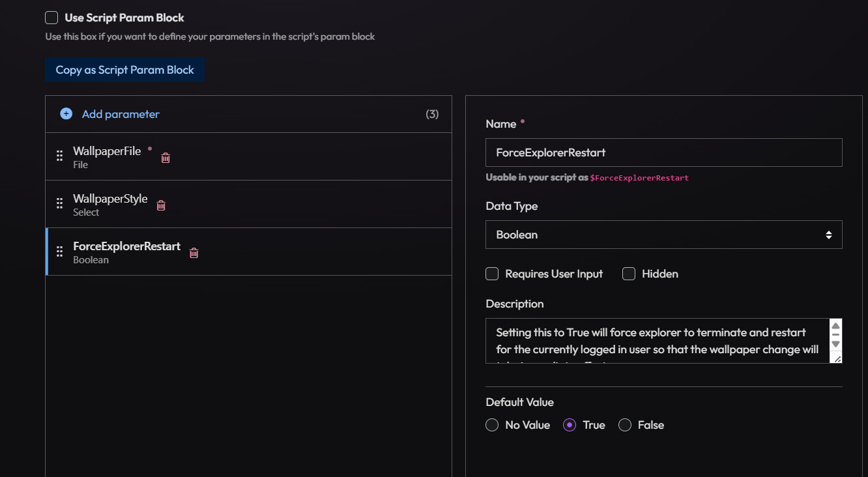Grab the drag handle of WallpaperStyle row

tap(59, 204)
